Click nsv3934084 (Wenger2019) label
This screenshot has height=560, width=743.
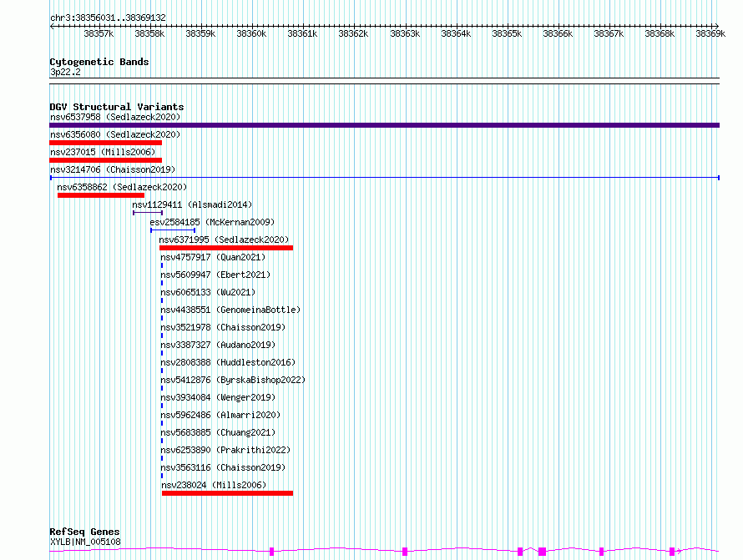(218, 397)
